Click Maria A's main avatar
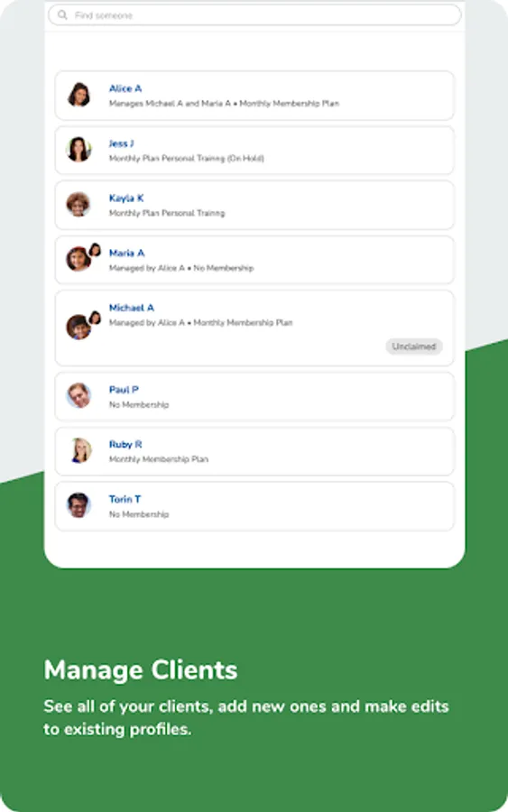Viewport: 508px width, 812px height. coord(79,259)
